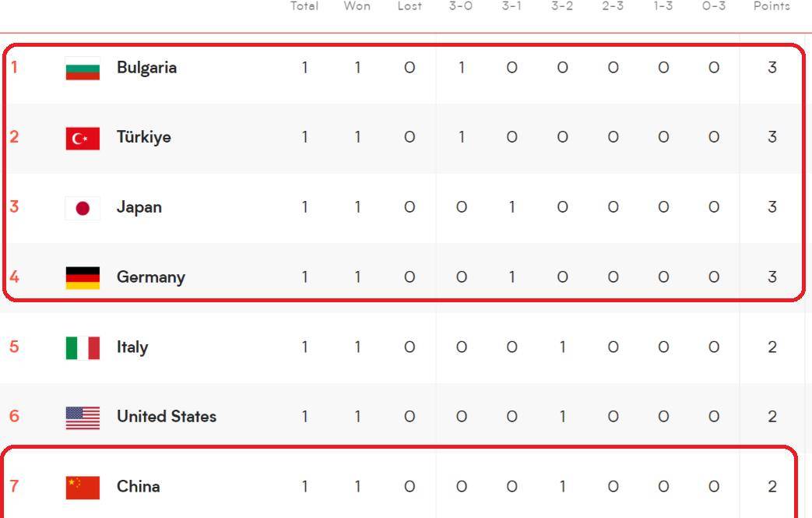Open the United States team name
Viewport: 812px width, 518px height.
click(167, 417)
